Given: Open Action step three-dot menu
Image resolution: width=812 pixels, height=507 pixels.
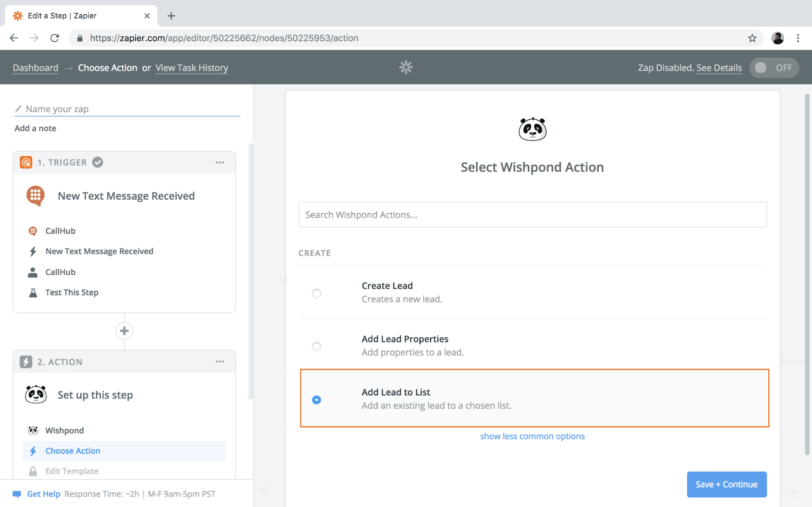Looking at the screenshot, I should pyautogui.click(x=220, y=362).
